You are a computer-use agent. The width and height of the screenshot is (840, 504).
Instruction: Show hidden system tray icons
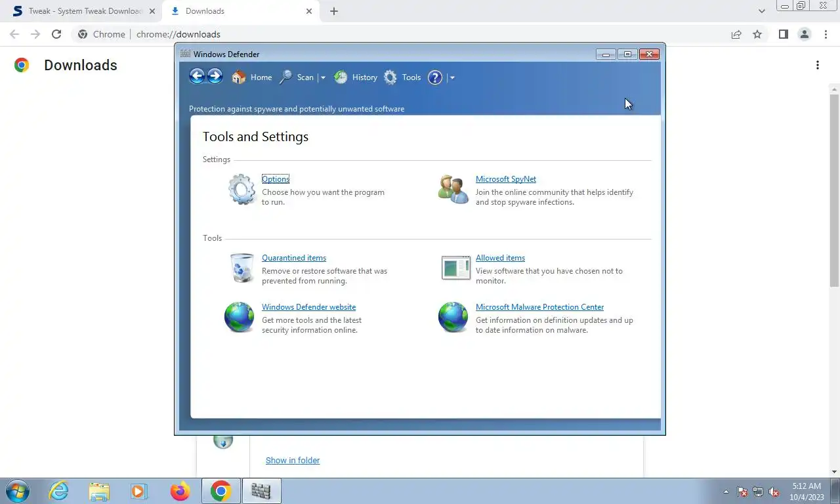726,492
